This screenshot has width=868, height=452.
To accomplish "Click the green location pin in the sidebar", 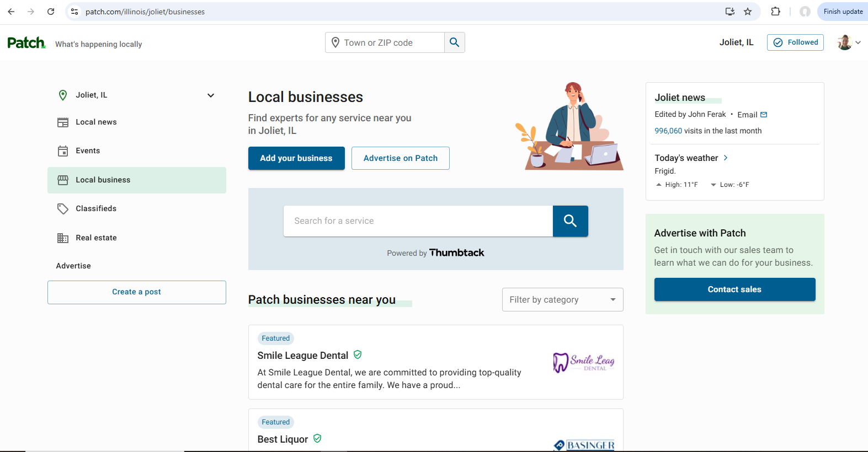I will tap(63, 95).
